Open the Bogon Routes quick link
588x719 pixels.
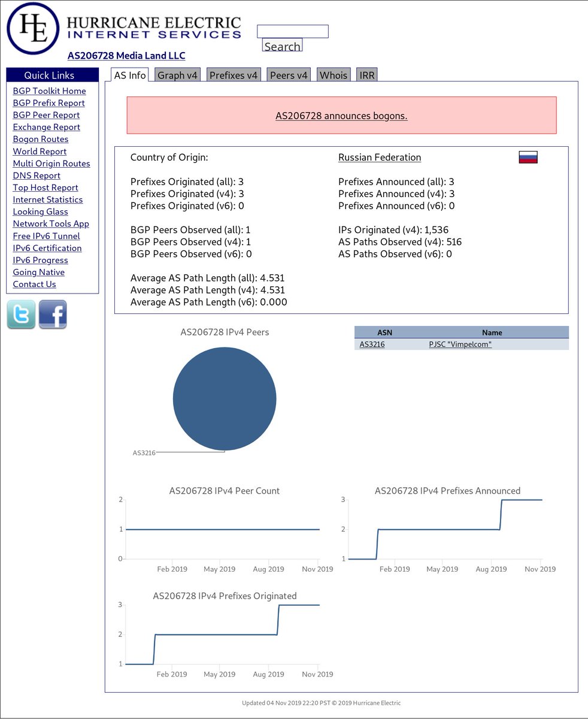coord(41,139)
